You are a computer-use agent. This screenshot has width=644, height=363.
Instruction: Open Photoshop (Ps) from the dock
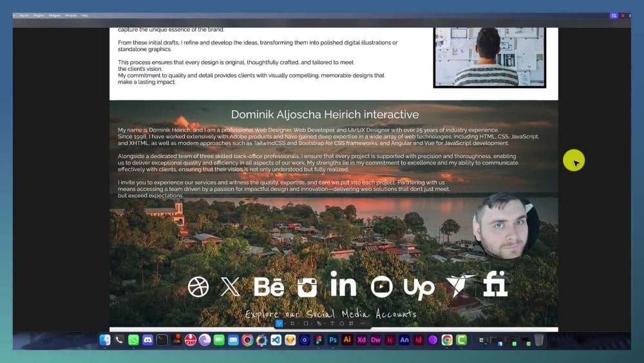click(x=333, y=340)
